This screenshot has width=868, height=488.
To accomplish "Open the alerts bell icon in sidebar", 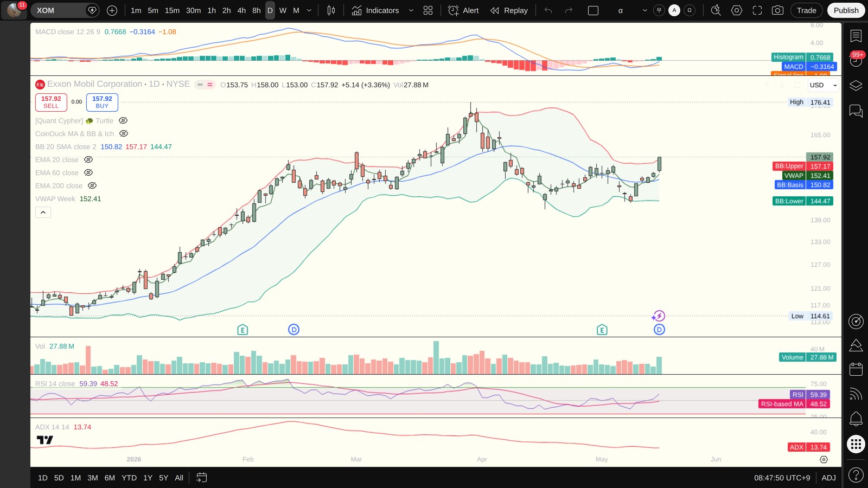I will pyautogui.click(x=856, y=419).
